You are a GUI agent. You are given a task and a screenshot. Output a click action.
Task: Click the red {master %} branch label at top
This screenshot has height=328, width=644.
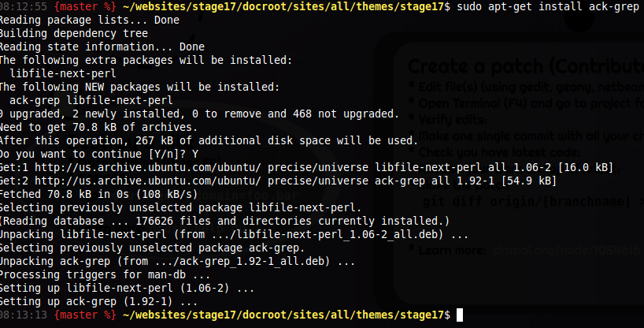[85, 6]
